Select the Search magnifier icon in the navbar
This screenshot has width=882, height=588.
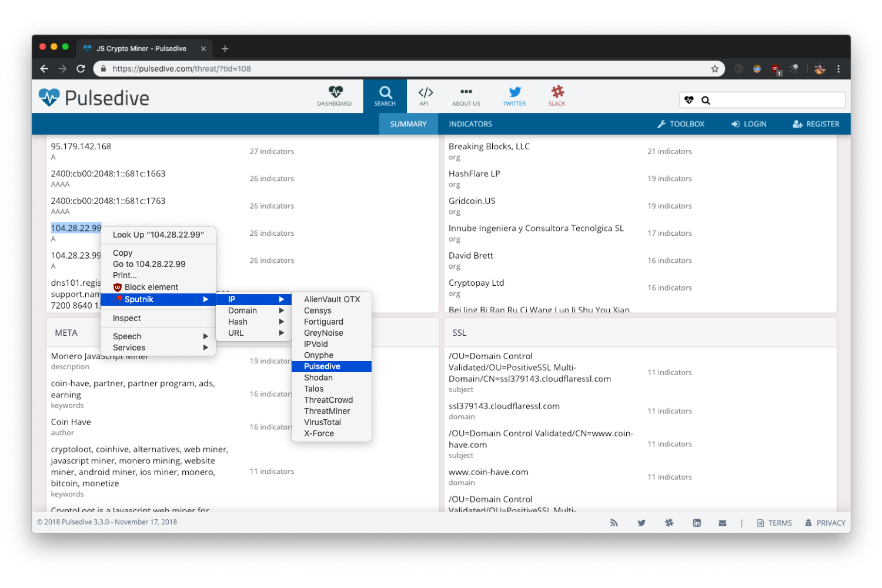click(385, 92)
